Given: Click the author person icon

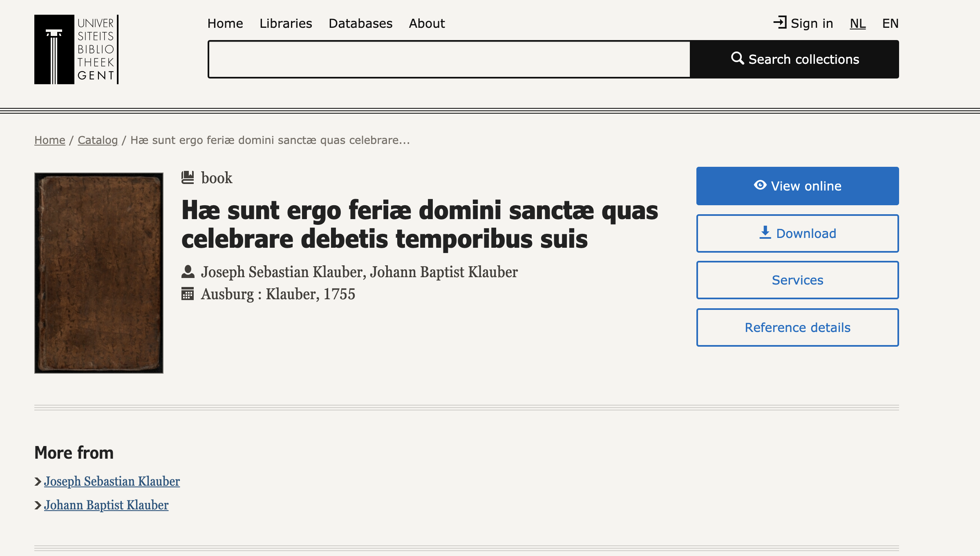Looking at the screenshot, I should [188, 272].
